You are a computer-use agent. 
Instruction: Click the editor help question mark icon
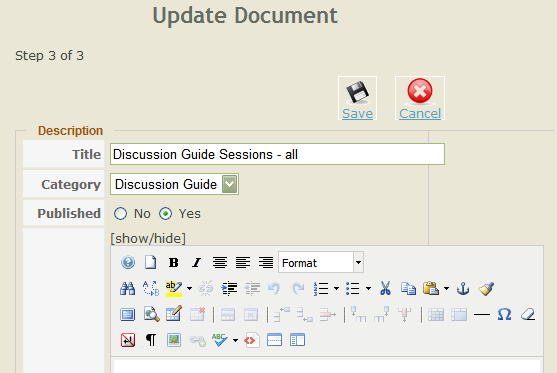coord(128,263)
